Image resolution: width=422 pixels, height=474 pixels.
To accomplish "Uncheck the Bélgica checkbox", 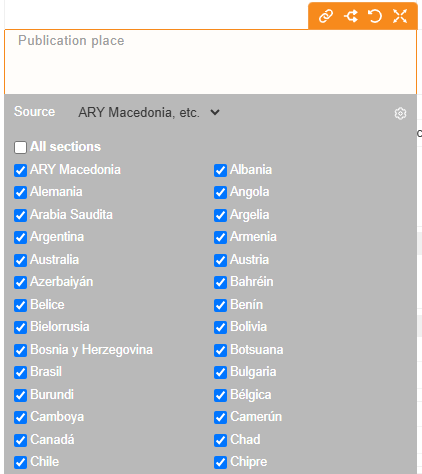I will click(x=220, y=395).
